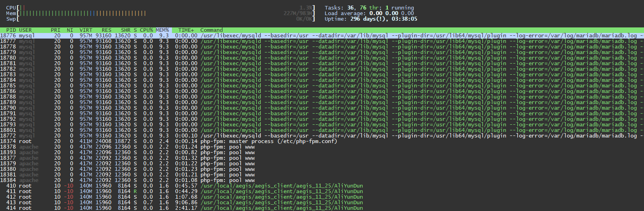Select mysql process row PID 18777
This screenshot has height=211, width=644.
[322, 41]
